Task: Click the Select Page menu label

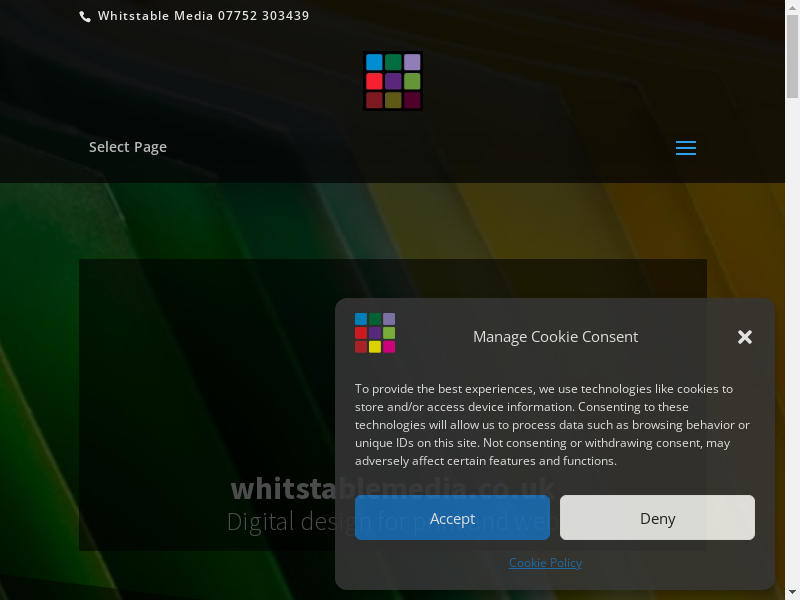Action: point(128,147)
